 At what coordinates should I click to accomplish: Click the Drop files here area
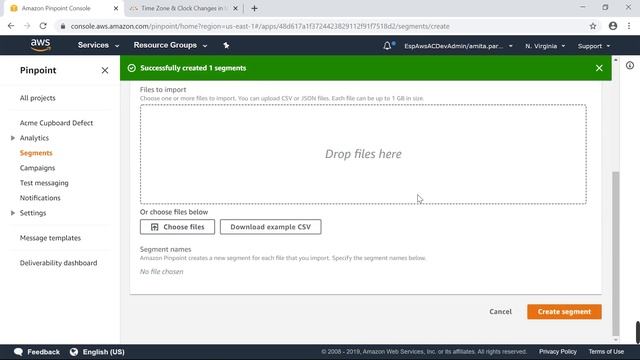pyautogui.click(x=363, y=154)
